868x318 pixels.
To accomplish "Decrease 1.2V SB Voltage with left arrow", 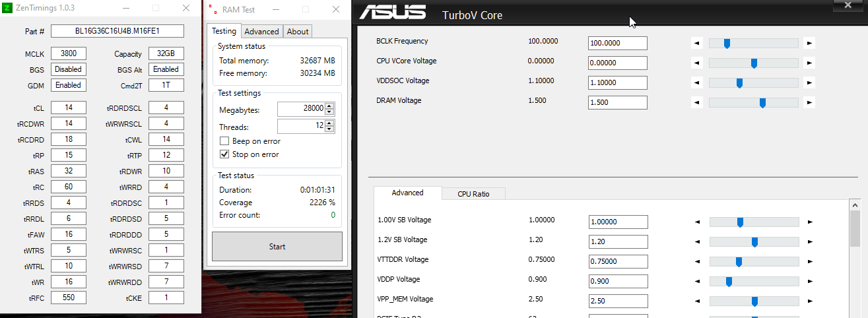I will click(x=697, y=242).
